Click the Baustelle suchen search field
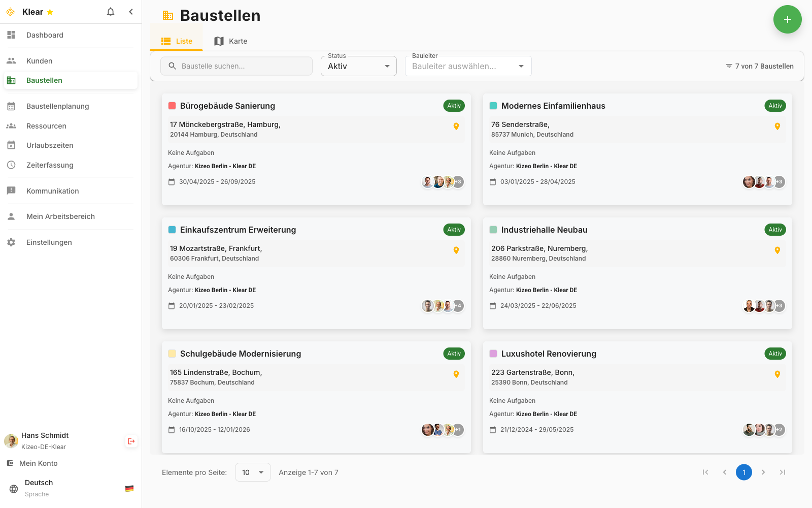This screenshot has width=812, height=508. tap(236, 66)
